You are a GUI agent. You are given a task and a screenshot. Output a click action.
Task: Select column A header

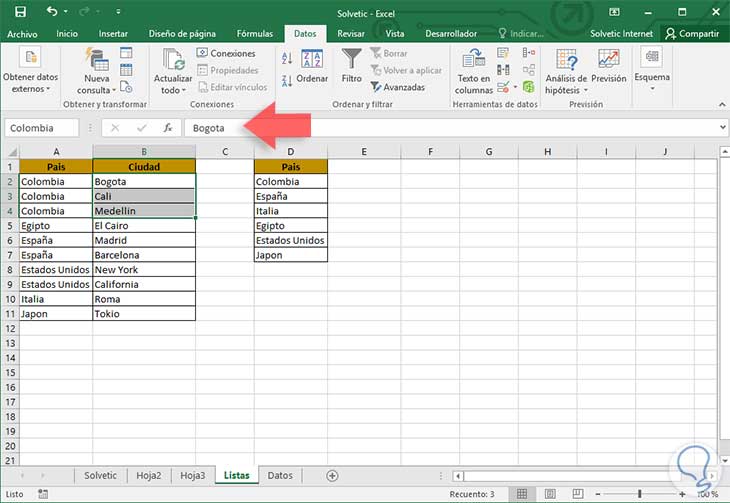(56, 152)
